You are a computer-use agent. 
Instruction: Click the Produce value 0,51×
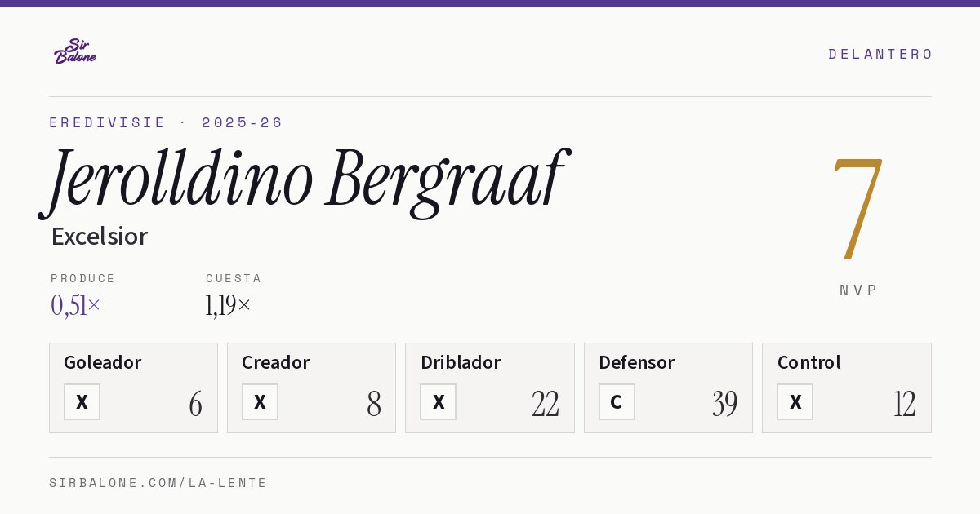75,305
